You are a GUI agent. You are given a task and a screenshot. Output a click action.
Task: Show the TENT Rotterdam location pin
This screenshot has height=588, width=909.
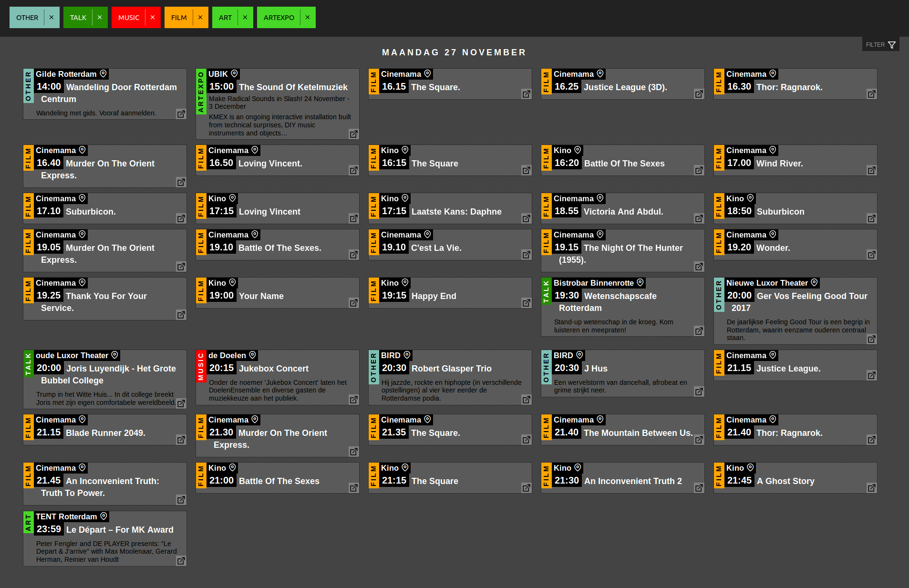(103, 516)
